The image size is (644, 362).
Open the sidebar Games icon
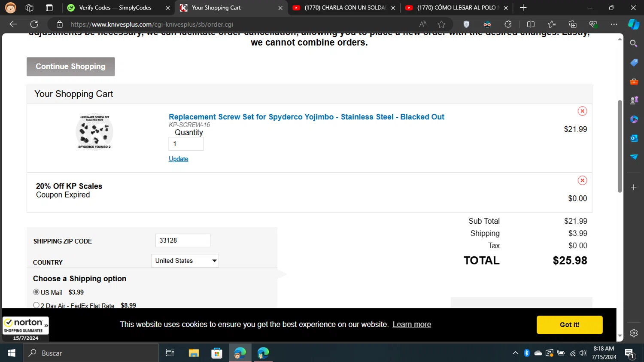pos(634,100)
